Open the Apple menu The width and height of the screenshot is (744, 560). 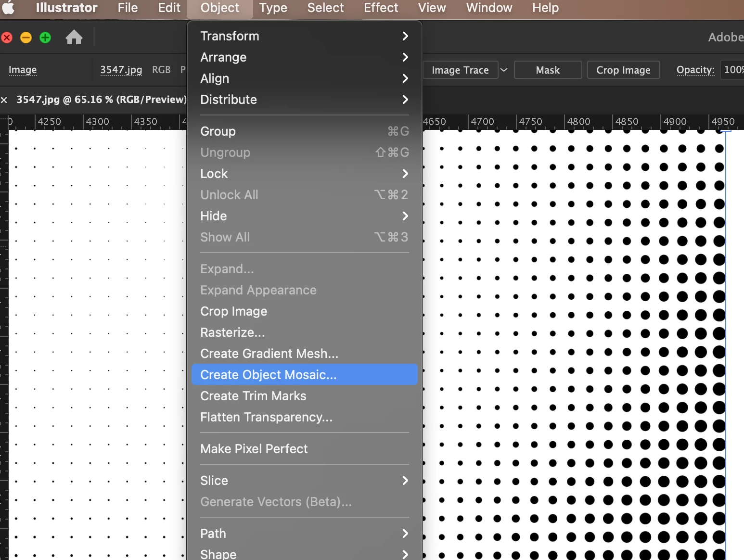(x=9, y=8)
